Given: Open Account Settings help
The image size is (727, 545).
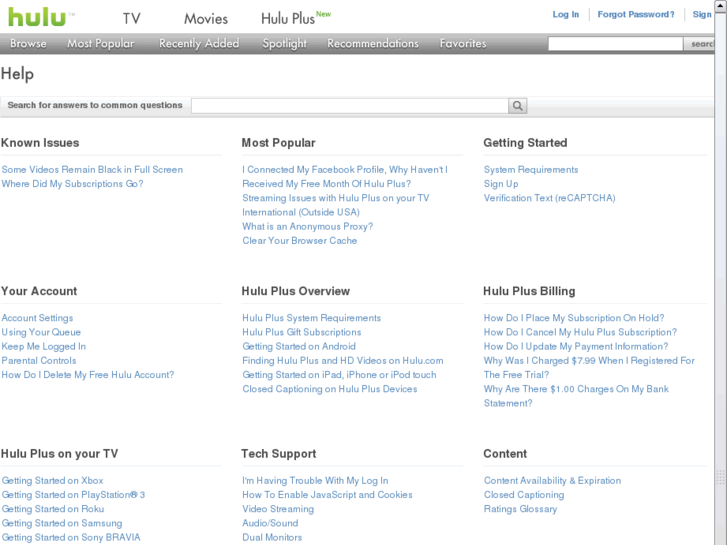Looking at the screenshot, I should click(37, 318).
